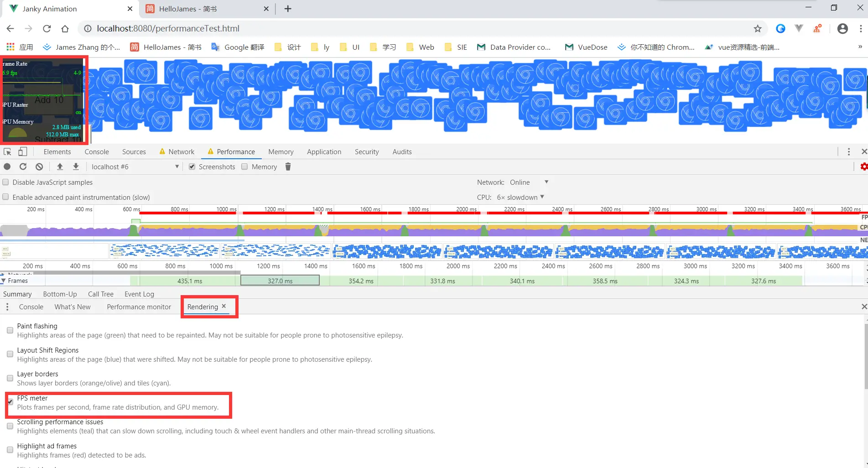Uncheck the FPS meter option

[x=10, y=402]
